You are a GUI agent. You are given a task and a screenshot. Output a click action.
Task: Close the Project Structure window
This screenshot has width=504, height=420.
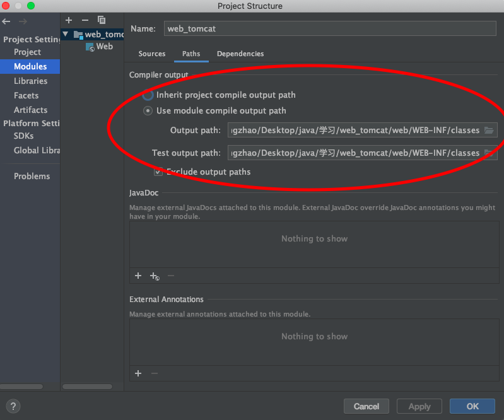(6, 6)
